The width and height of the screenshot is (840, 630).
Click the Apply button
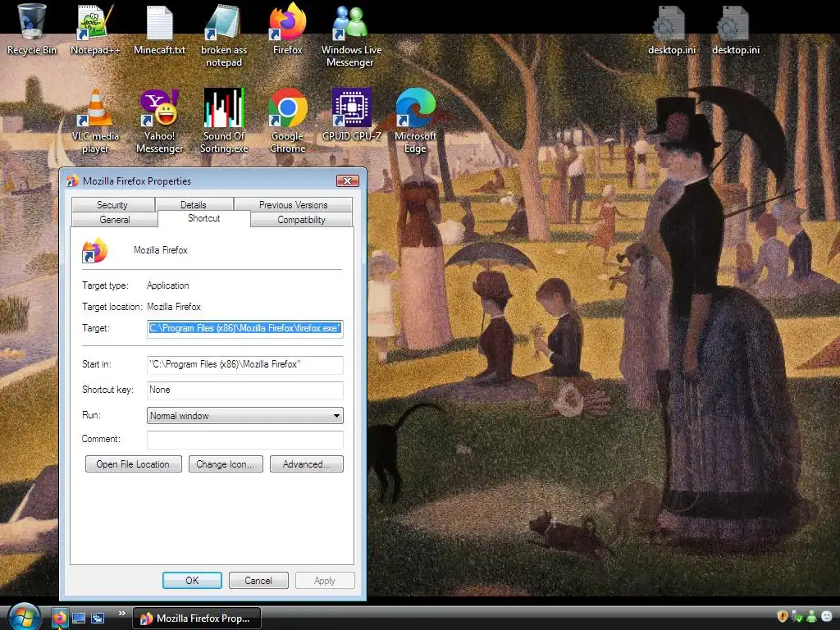(325, 581)
